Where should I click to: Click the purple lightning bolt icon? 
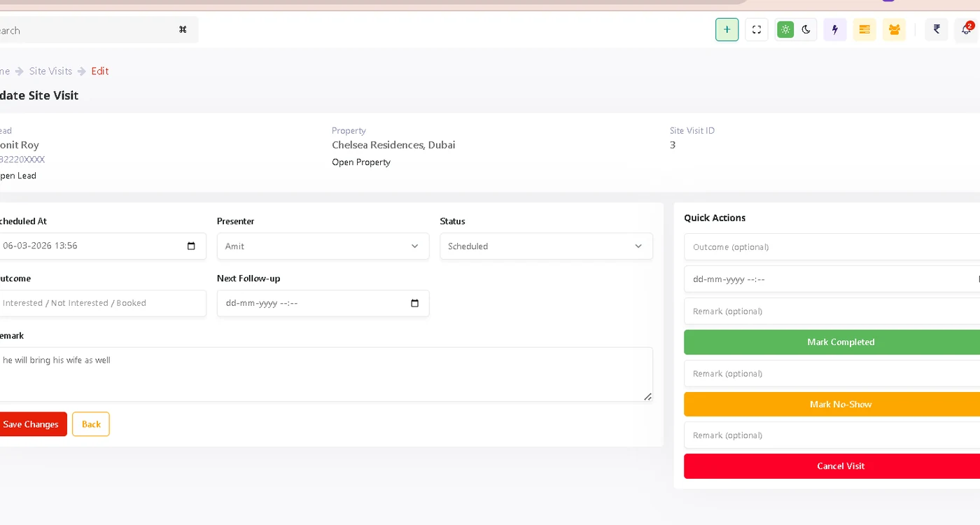834,29
